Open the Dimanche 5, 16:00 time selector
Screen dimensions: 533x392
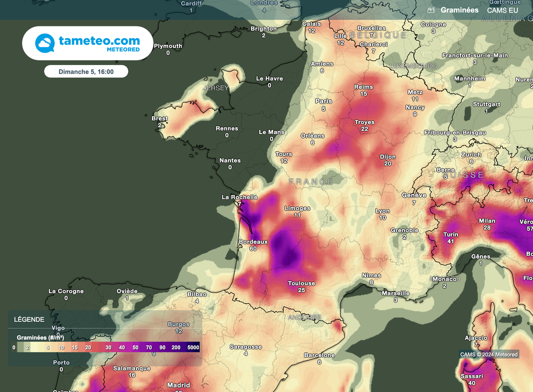pos(86,71)
